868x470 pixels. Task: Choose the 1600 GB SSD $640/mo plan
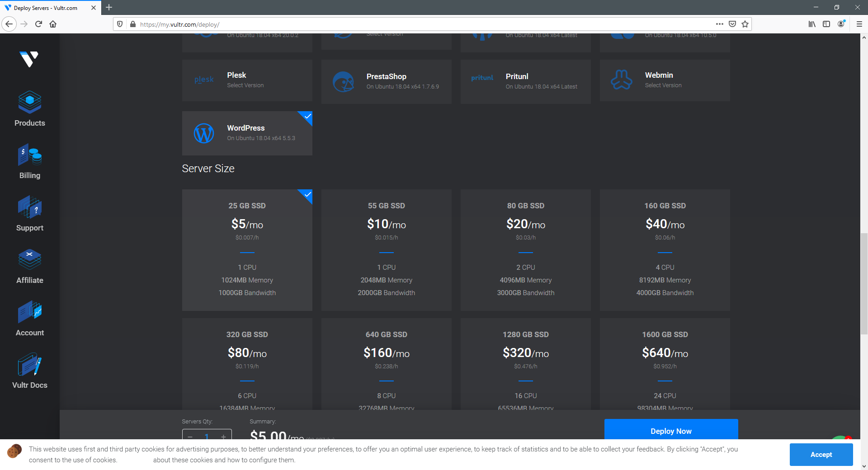(x=665, y=364)
